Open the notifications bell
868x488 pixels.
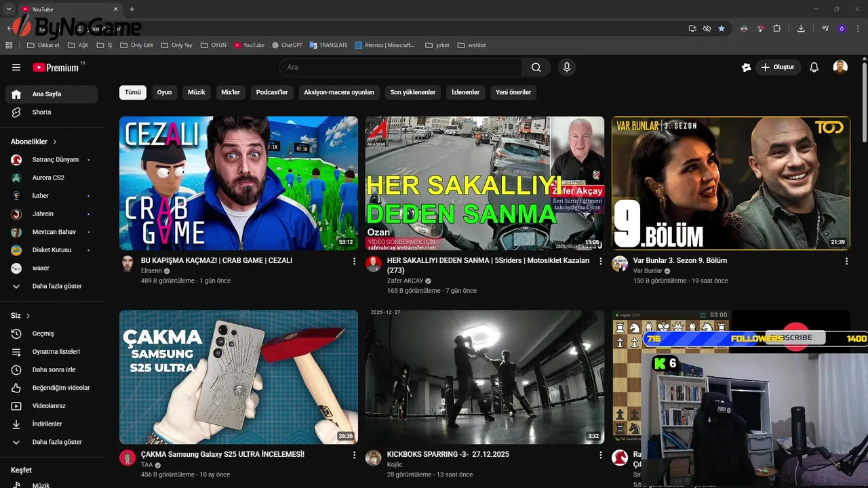(x=814, y=67)
